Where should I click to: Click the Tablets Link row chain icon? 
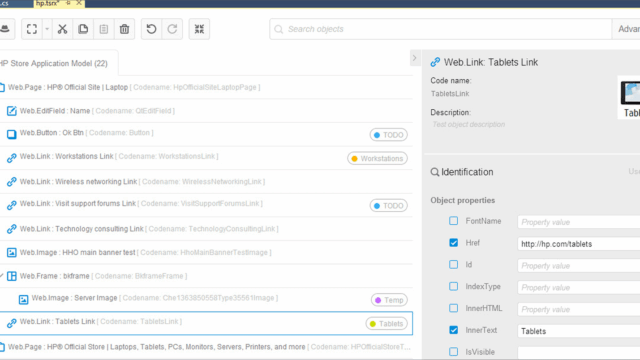pos(11,323)
